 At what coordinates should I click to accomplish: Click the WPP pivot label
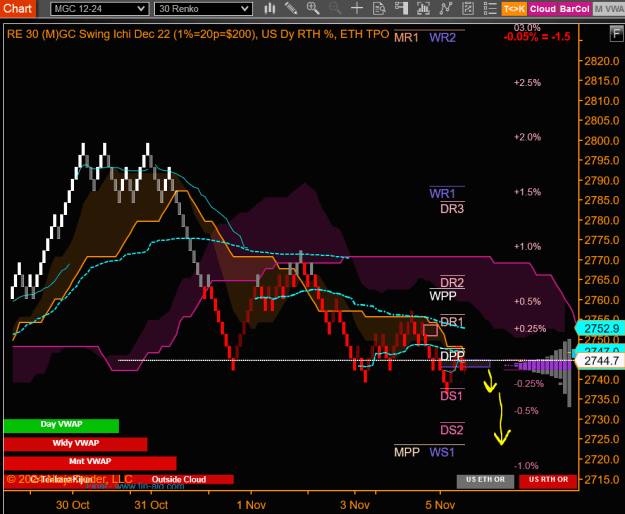pos(442,296)
